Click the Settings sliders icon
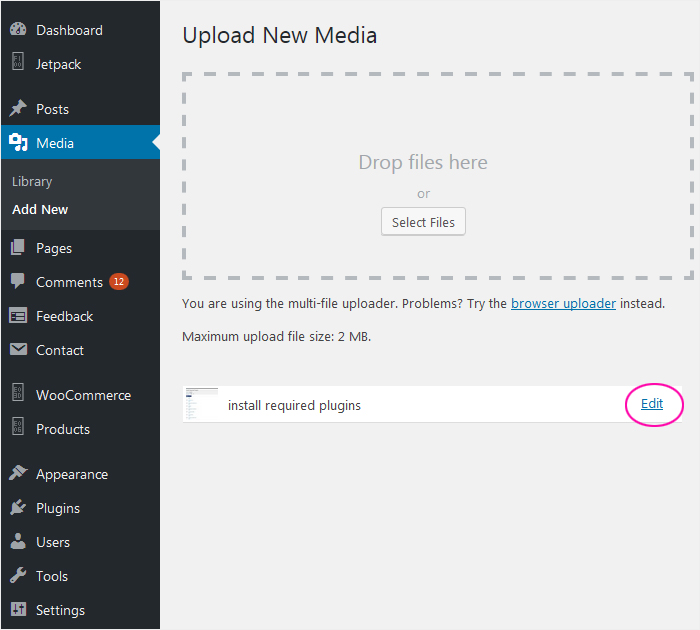700x630 pixels. tap(18, 609)
